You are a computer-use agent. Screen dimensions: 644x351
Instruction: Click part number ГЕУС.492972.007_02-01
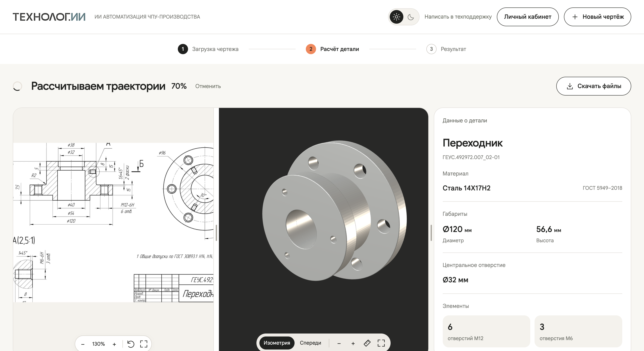tap(471, 157)
